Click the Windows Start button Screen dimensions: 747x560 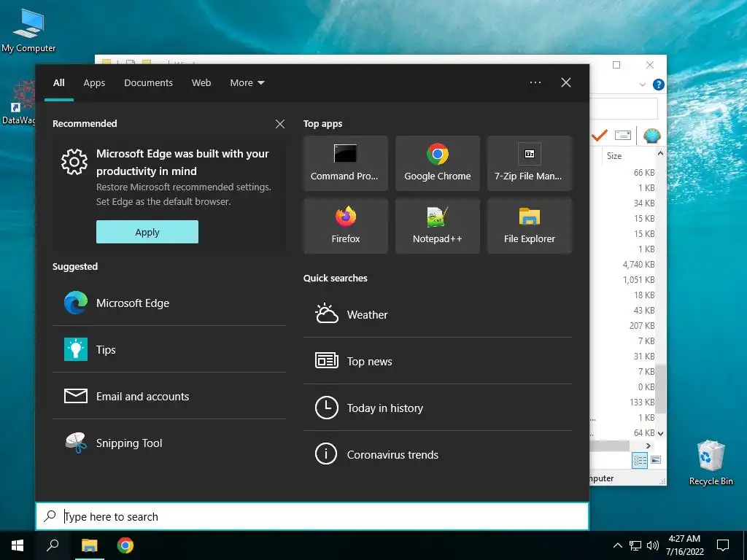(18, 545)
